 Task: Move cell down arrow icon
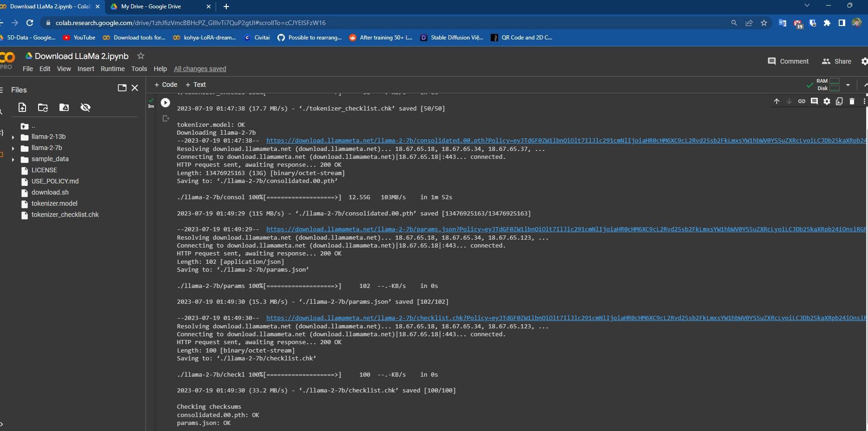(789, 101)
